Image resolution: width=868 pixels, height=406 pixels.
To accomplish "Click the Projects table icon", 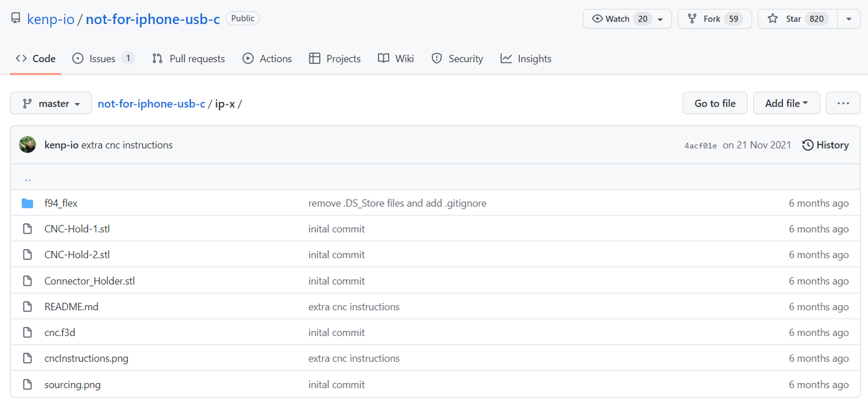I will pos(315,59).
